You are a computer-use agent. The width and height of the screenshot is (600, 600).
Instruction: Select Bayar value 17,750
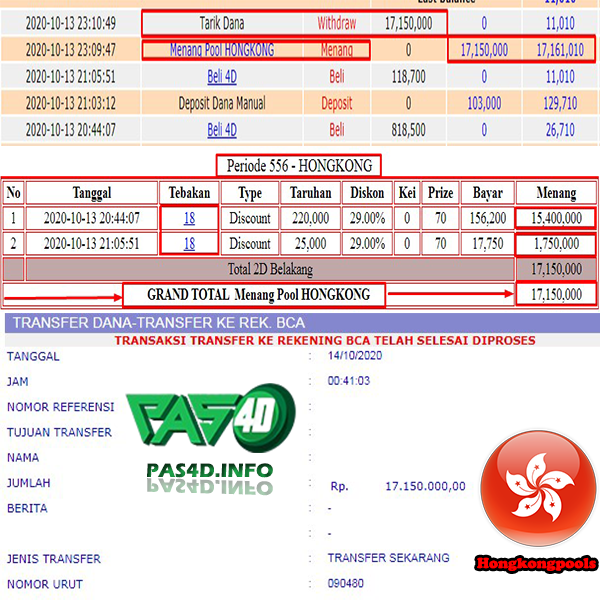coord(488,244)
